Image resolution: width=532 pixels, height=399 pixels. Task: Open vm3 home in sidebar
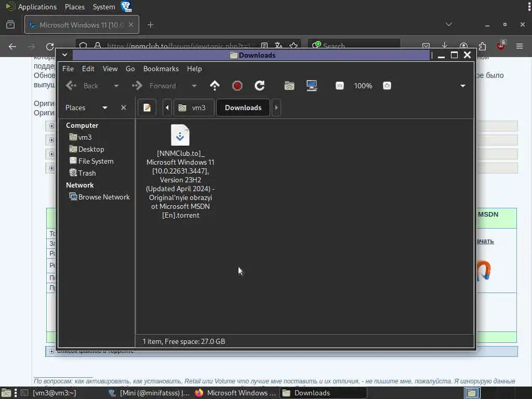coord(81,137)
